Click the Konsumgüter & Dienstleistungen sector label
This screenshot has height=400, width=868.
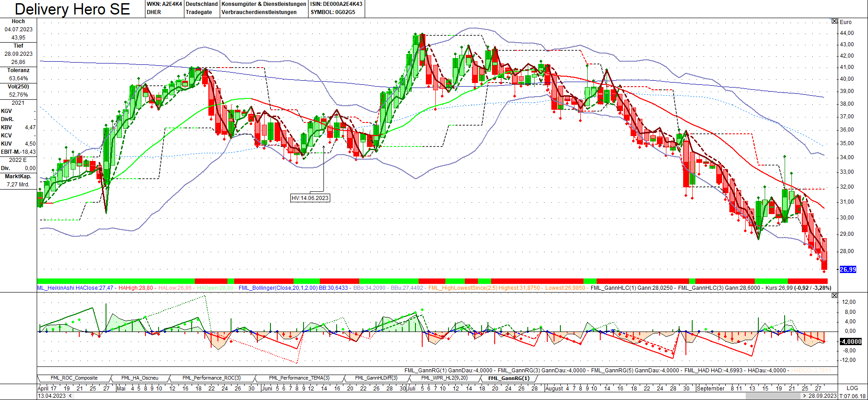pos(264,4)
